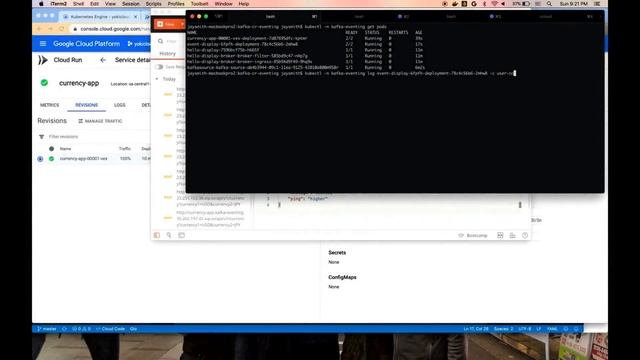Click the Postman keyboard shortcuts icon
The width and height of the screenshot is (640, 360).
512,236
